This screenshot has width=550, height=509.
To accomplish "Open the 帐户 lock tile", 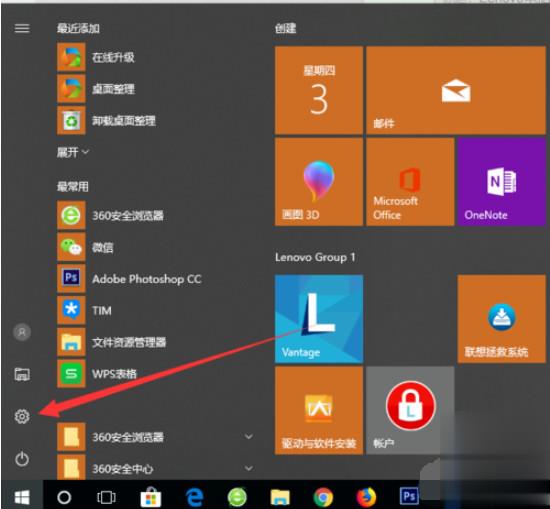I will (x=410, y=410).
